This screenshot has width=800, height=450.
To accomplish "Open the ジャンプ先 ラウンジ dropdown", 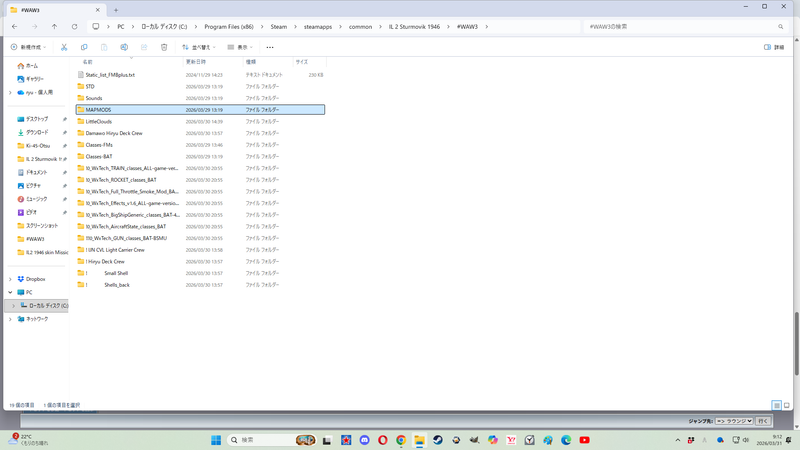I will click(x=734, y=421).
